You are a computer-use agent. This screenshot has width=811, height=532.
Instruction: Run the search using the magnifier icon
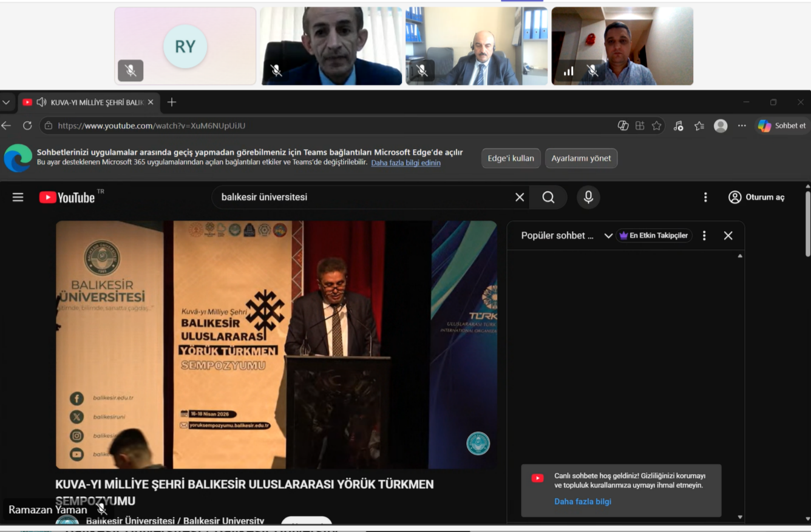[548, 197]
